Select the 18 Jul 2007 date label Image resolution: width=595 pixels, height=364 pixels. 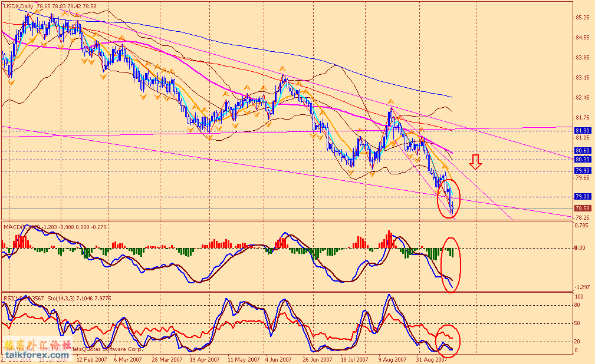point(355,360)
